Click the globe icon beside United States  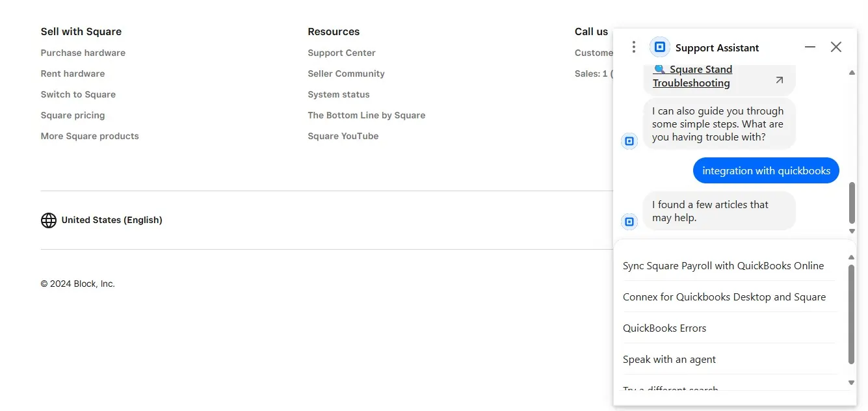pos(49,220)
